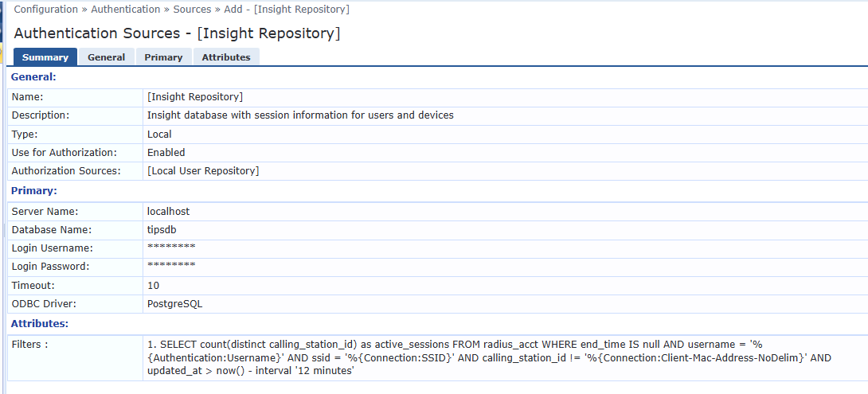Click the Attributes: section heading

click(x=39, y=324)
